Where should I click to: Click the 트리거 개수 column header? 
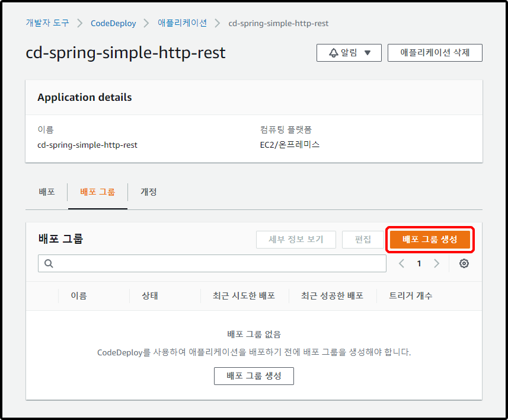click(410, 295)
